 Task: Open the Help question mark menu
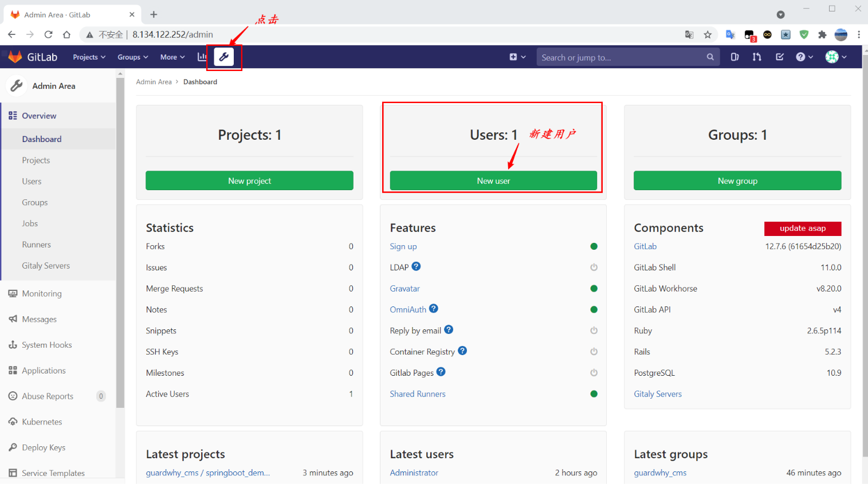pyautogui.click(x=804, y=57)
